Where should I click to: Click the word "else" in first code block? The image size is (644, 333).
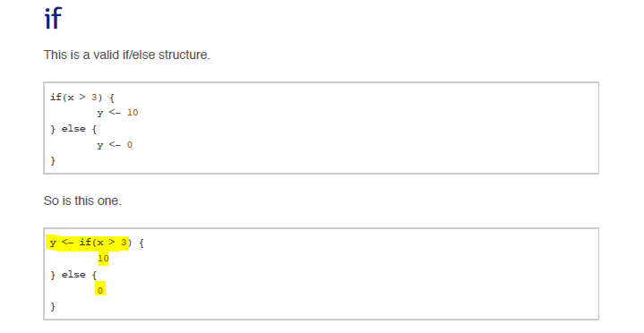point(73,129)
